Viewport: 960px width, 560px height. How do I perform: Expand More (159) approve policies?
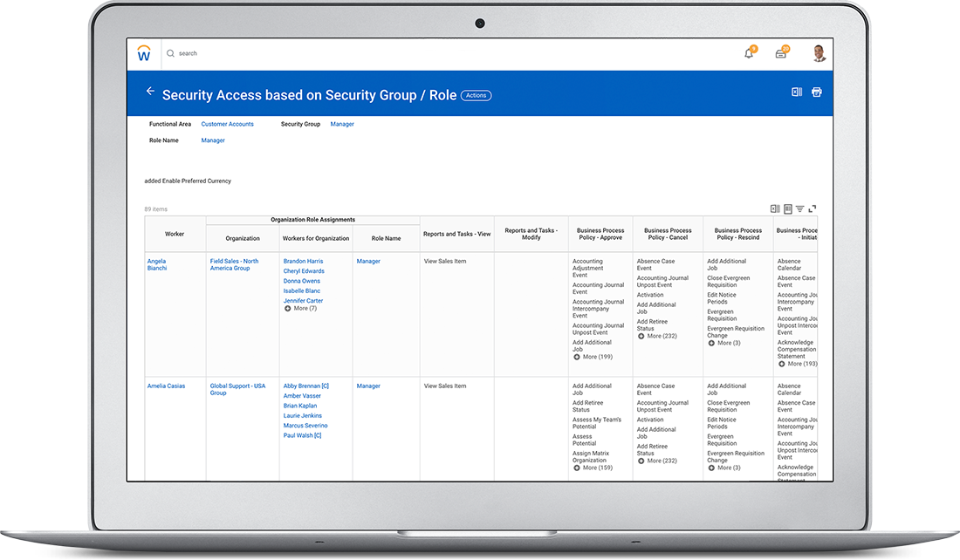click(593, 468)
